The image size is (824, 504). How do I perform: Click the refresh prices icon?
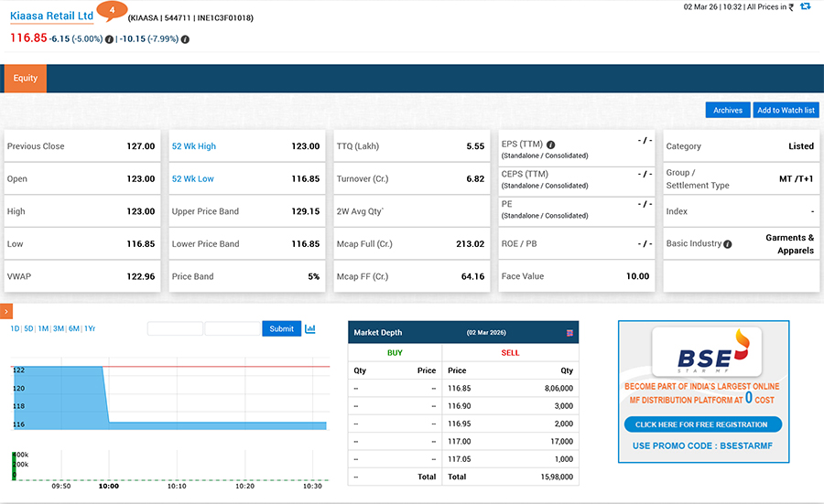click(805, 6)
